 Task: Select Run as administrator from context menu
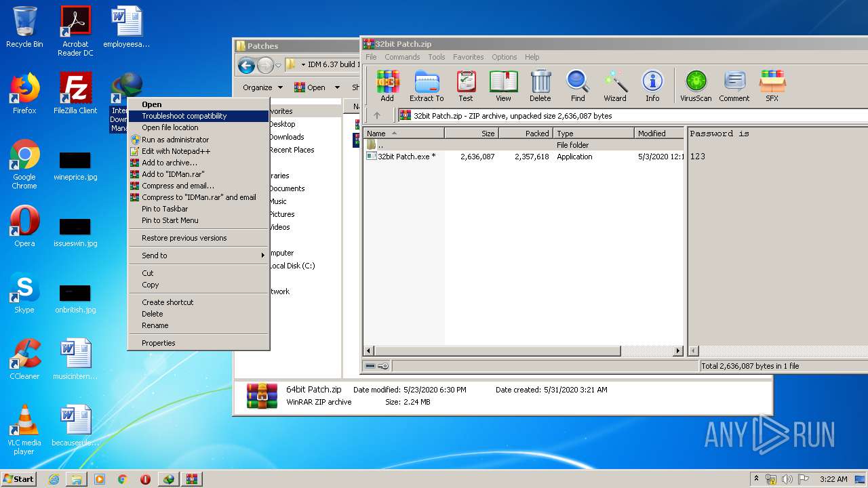pos(175,140)
